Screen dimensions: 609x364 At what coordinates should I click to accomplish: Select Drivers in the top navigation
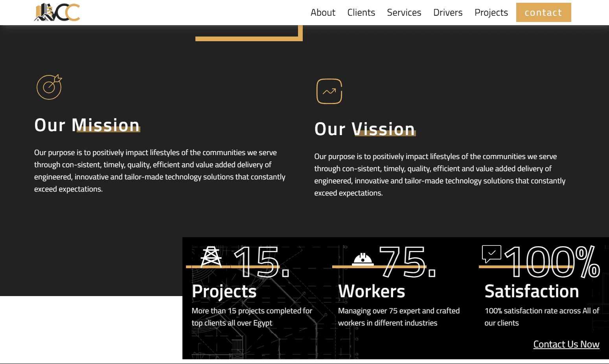447,13
